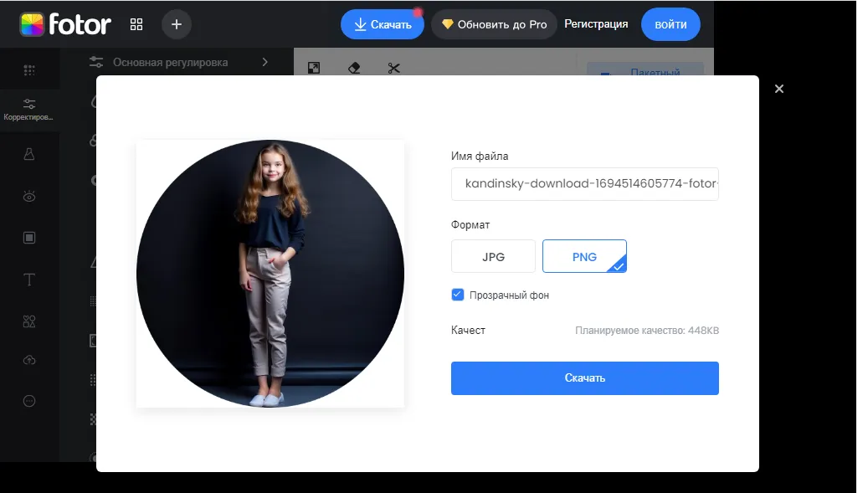Open the Скачать dropdown in top bar
Viewport: 868px width, 493px height.
pos(383,23)
